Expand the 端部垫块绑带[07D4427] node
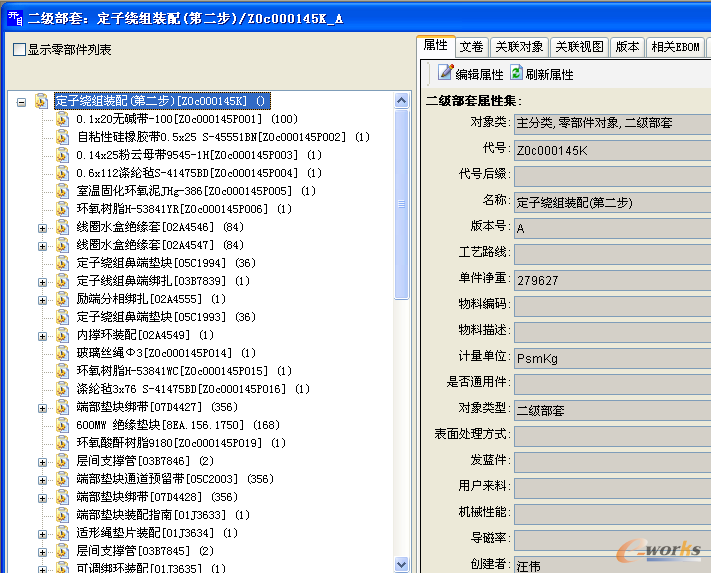The height and width of the screenshot is (573, 711). 43,407
